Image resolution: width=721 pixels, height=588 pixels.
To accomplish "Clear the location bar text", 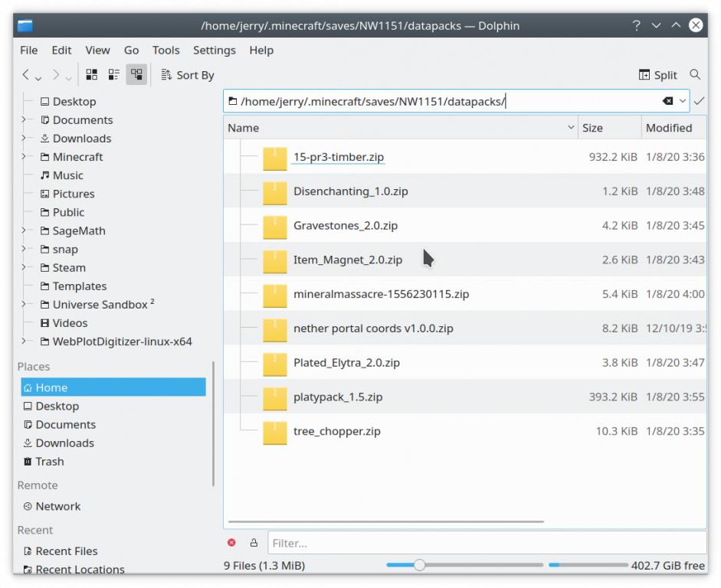I will coord(667,101).
